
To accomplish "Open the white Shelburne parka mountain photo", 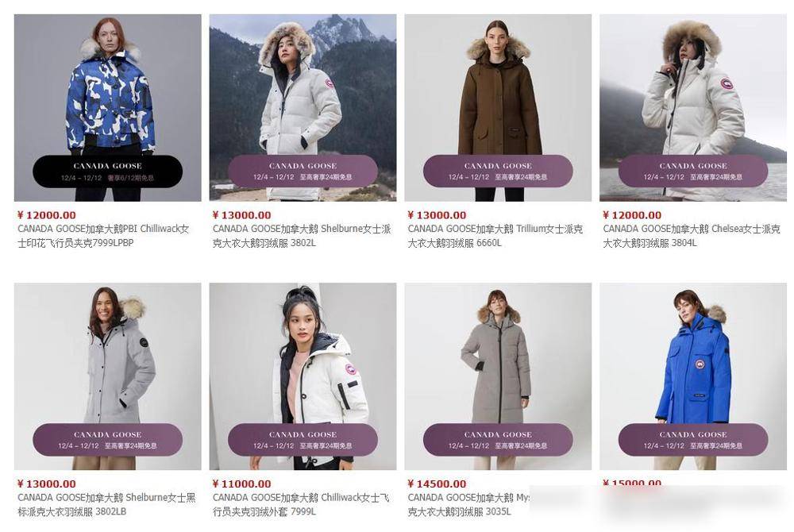I will [x=303, y=107].
